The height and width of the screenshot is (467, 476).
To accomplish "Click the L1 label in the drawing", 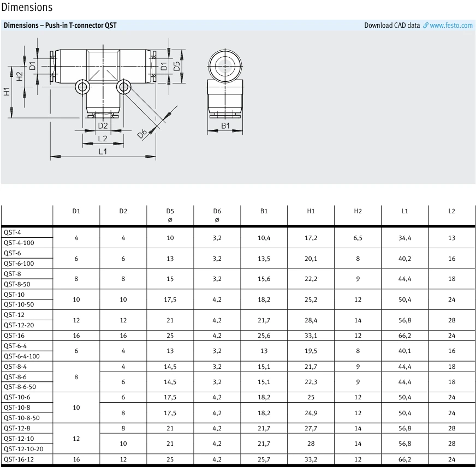I will tap(103, 152).
